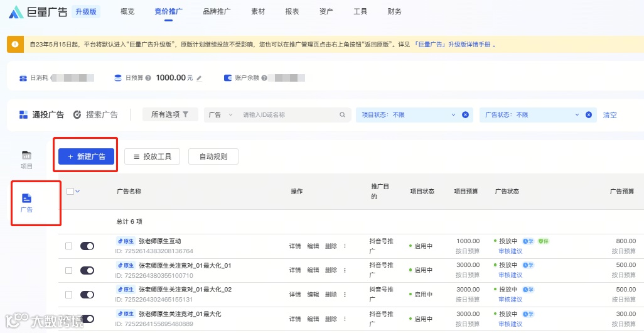Edit daily budget with pencil icon

pyautogui.click(x=199, y=78)
